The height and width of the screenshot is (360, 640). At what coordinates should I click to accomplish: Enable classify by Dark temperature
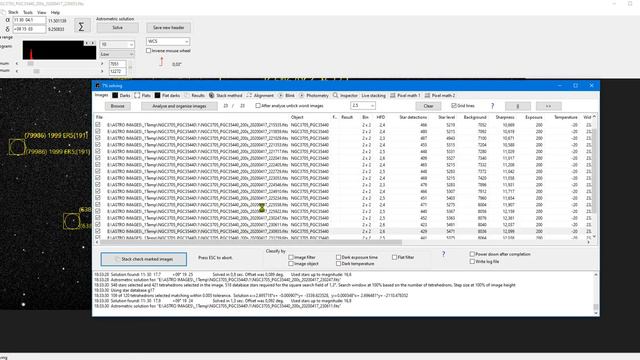355,264
